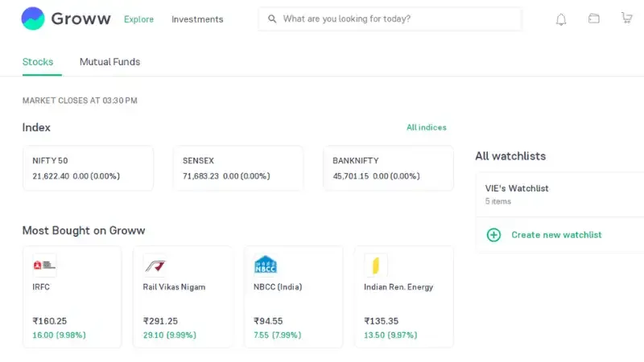Viewport: 644px width, 362px height.
Task: Click the 16.00 (9.98%) change value
Action: pyautogui.click(x=59, y=335)
